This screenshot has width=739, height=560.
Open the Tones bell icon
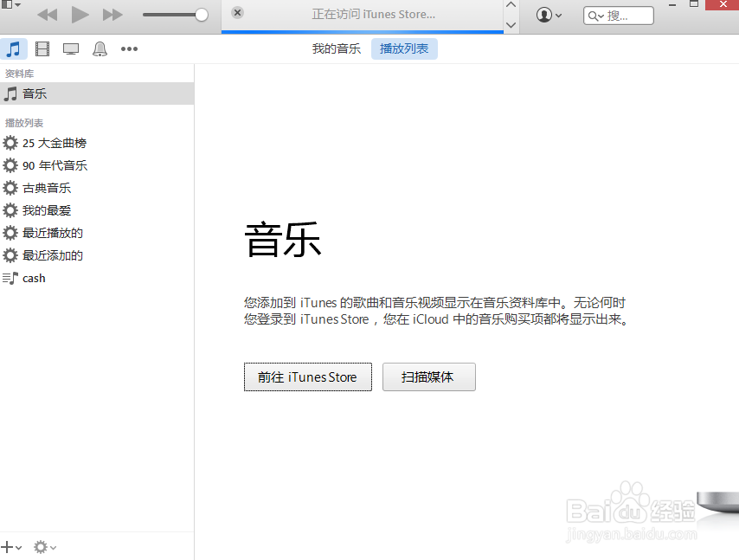[x=100, y=49]
